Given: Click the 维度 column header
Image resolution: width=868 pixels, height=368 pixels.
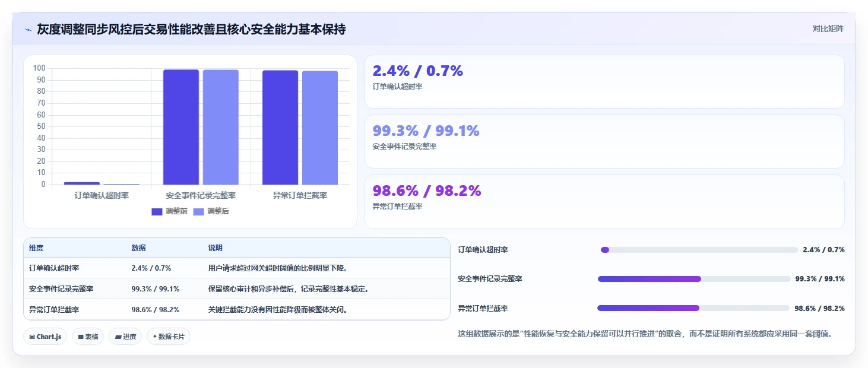Looking at the screenshot, I should tap(36, 248).
